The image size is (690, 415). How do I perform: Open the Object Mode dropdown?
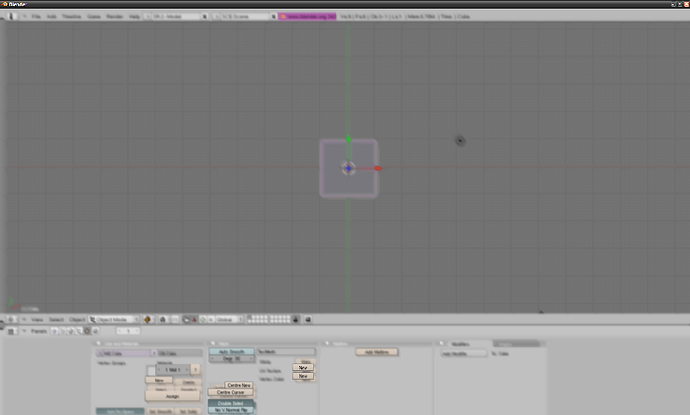pos(114,320)
